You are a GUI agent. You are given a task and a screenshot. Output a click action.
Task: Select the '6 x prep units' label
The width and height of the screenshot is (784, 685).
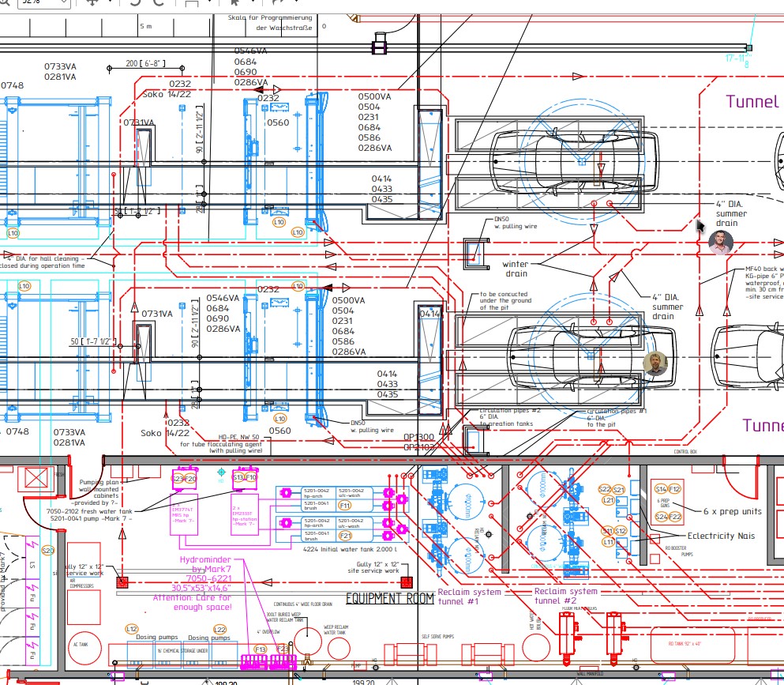[x=733, y=511]
